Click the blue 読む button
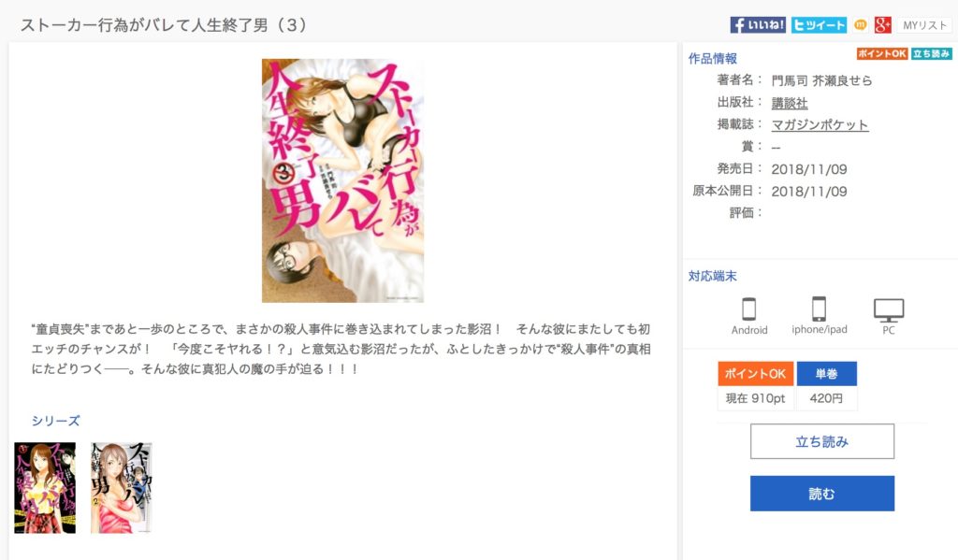Viewport: 958px width, 560px height. click(821, 494)
